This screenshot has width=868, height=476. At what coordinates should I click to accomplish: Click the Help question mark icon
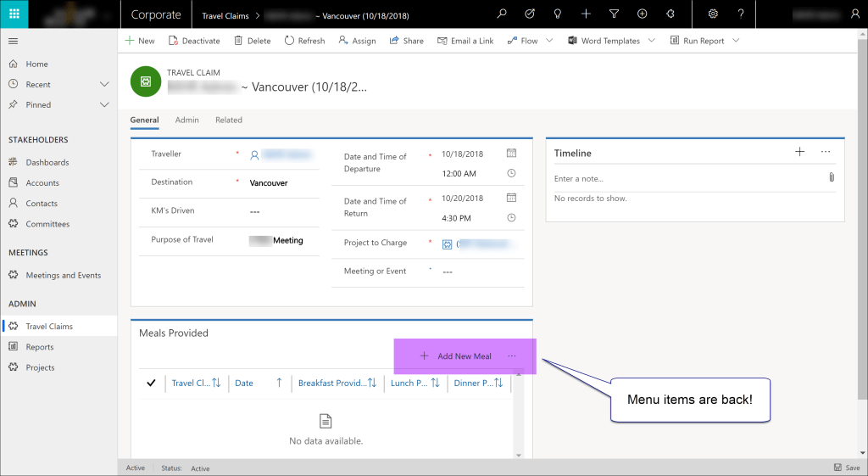[741, 14]
